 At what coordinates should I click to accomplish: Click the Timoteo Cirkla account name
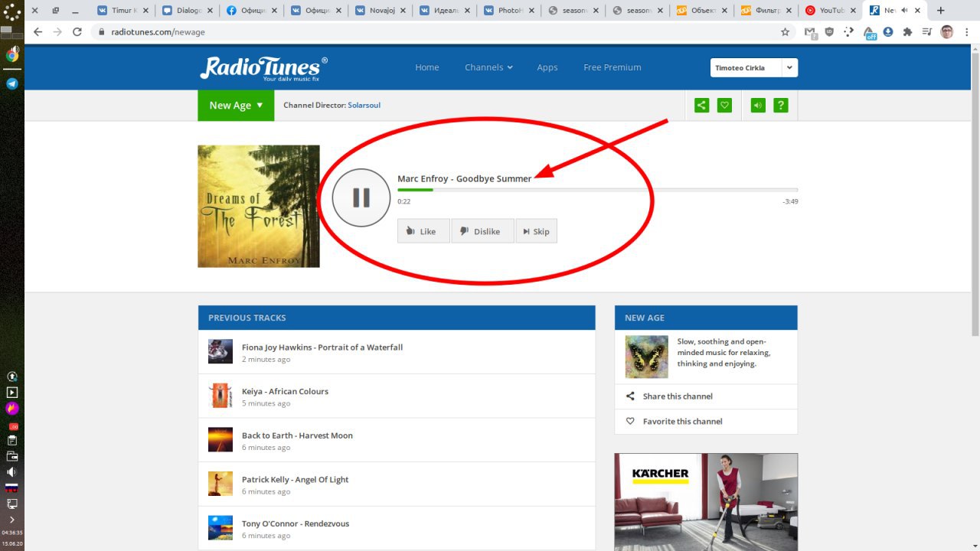point(740,68)
